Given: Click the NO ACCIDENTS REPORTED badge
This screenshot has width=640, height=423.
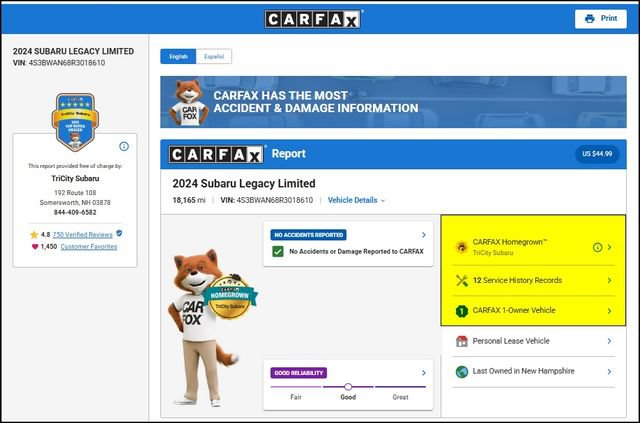Looking at the screenshot, I should pos(308,235).
